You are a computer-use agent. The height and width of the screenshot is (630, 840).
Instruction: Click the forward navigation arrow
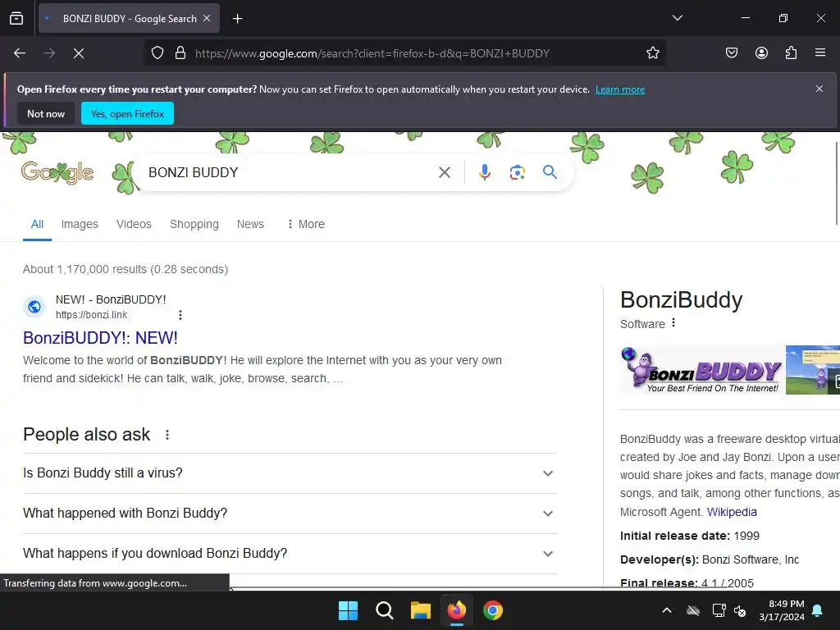[x=49, y=53]
